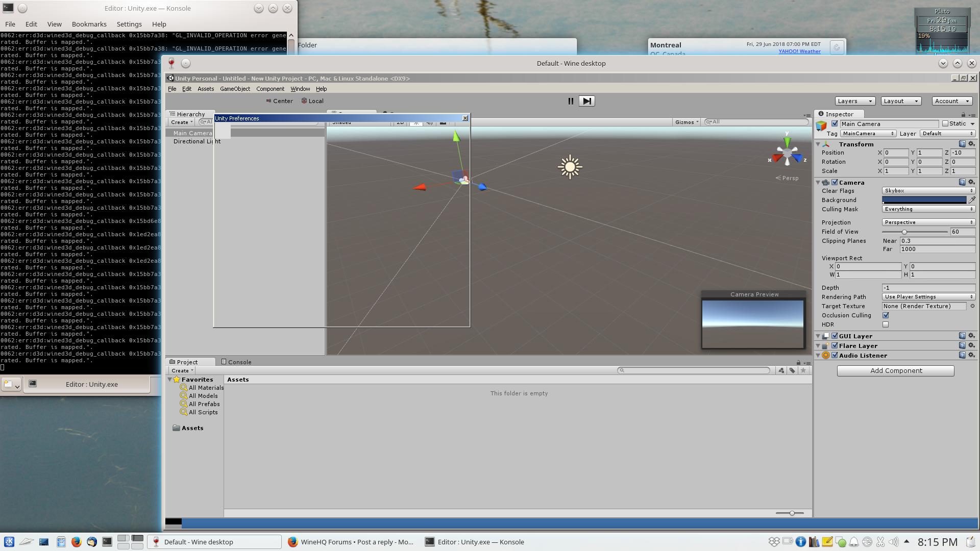Click the blue Z-axis arrow handle
This screenshot has width=980, height=551.
[x=482, y=187]
